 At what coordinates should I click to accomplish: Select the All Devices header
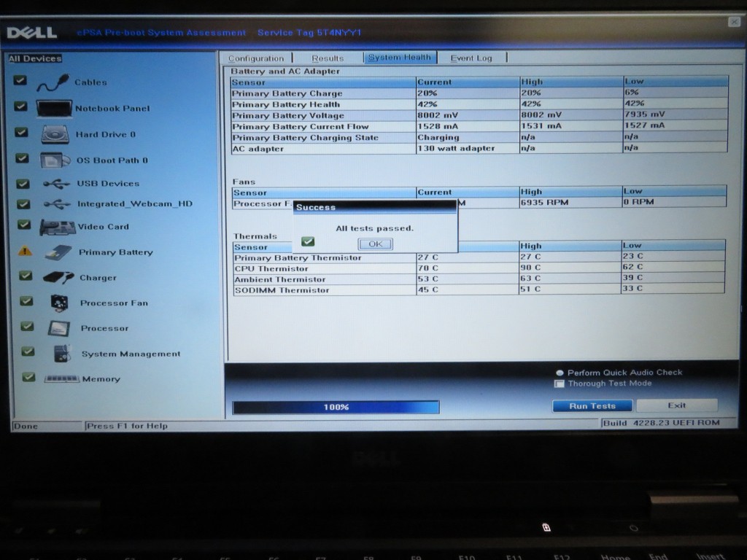click(x=35, y=58)
